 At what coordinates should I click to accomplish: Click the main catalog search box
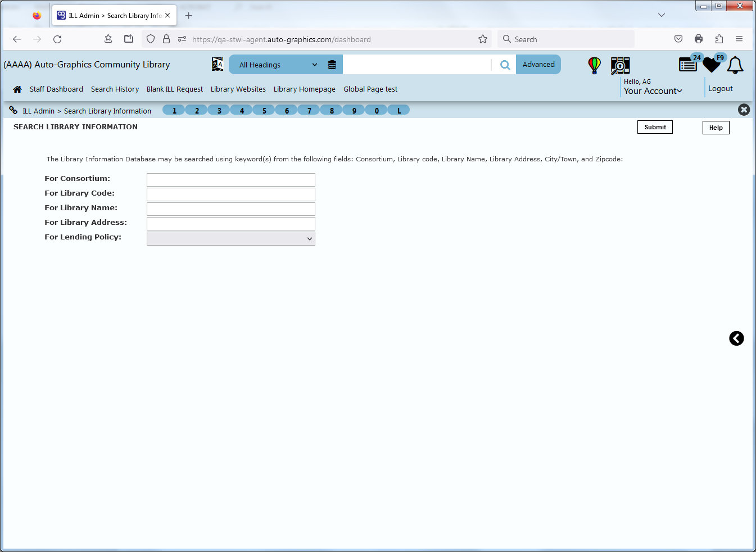point(417,65)
